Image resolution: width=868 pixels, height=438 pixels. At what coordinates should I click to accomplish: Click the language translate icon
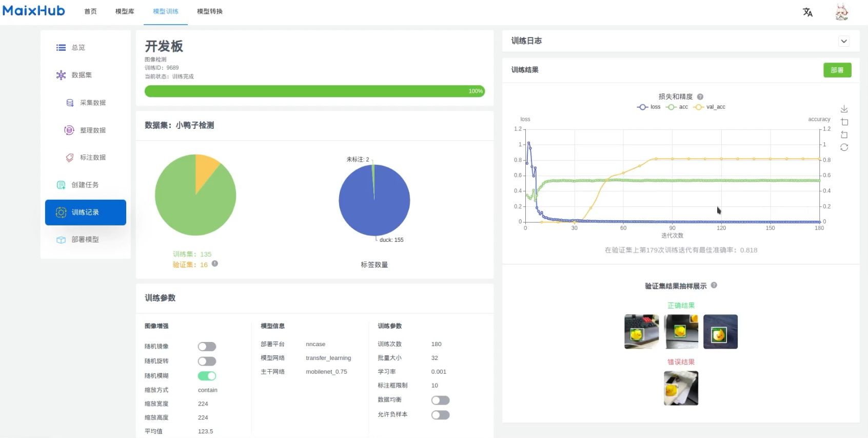coord(807,12)
